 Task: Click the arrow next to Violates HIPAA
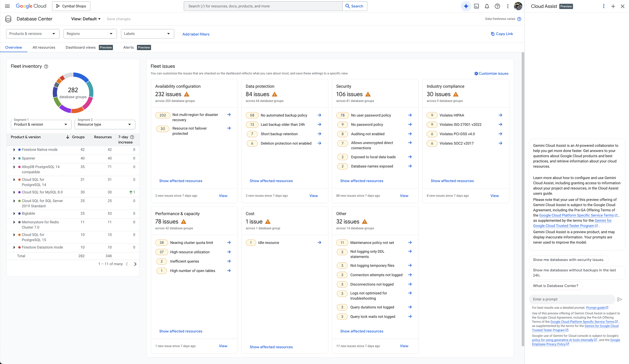point(500,115)
